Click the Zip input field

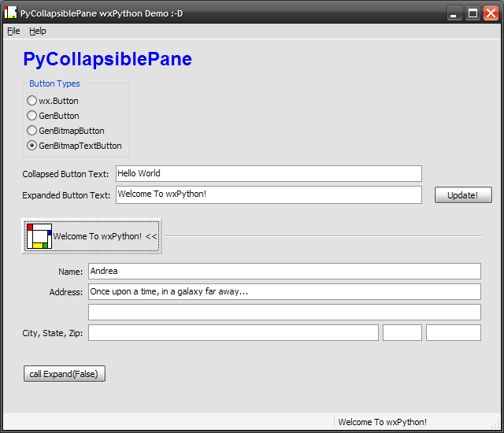click(453, 333)
